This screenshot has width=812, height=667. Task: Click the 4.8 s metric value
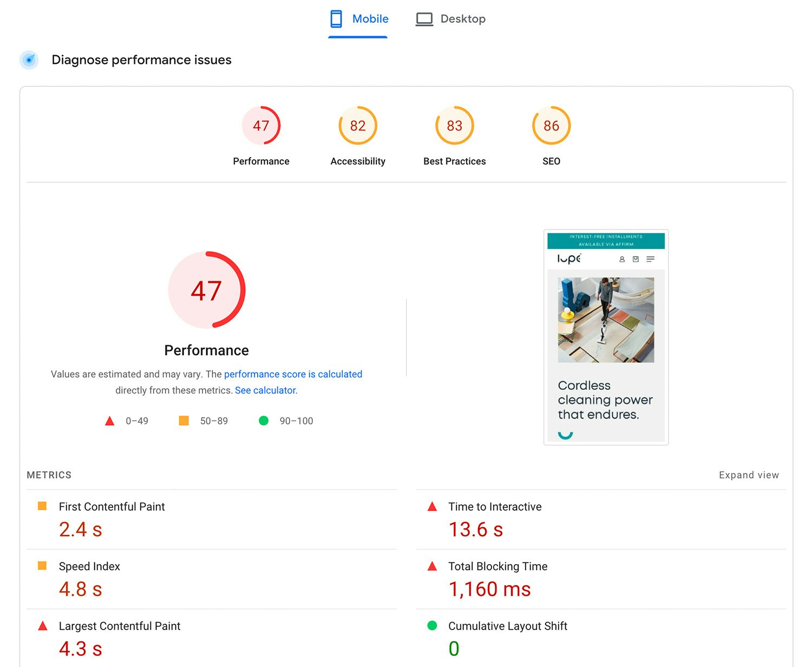81,589
